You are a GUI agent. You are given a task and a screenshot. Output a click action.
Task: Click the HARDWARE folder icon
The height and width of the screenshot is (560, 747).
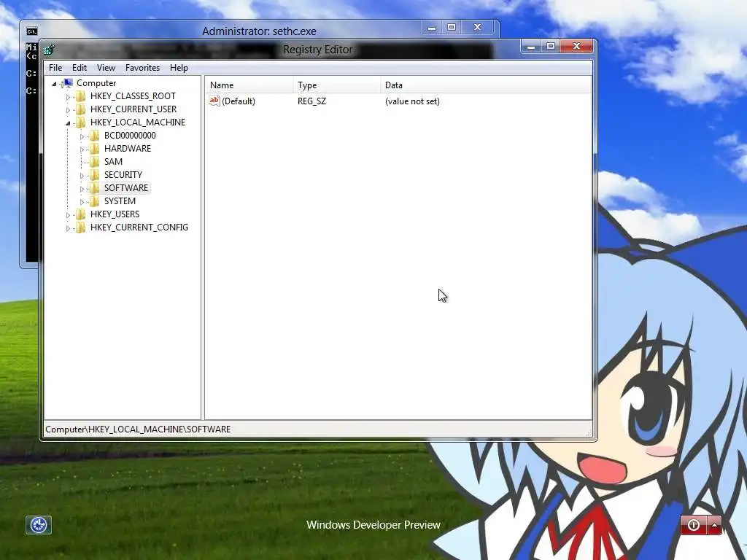click(95, 149)
